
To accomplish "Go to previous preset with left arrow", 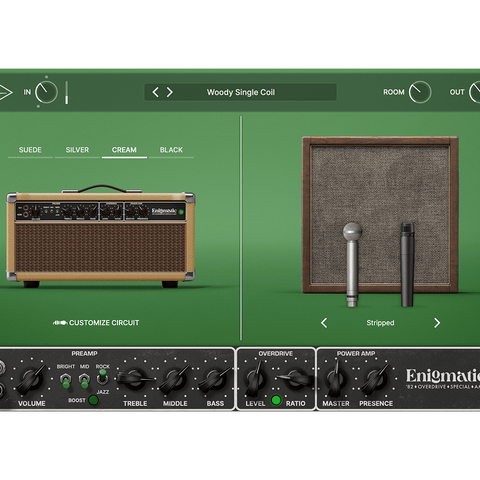I will 155,92.
